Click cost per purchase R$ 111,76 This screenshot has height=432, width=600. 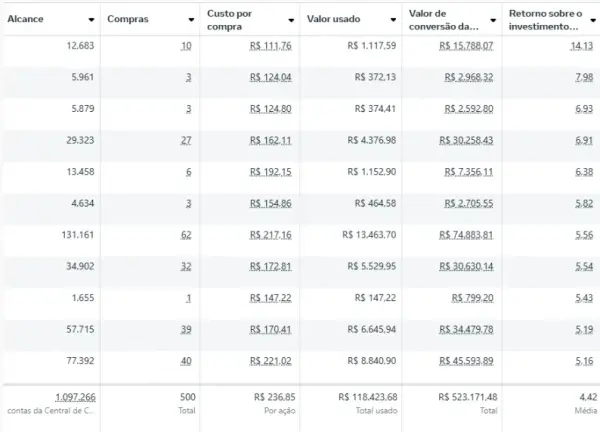tap(271, 46)
